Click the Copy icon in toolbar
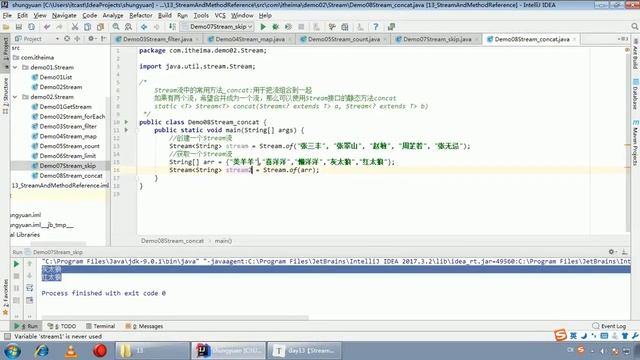Viewport: 640px width, 360px height. (x=87, y=27)
